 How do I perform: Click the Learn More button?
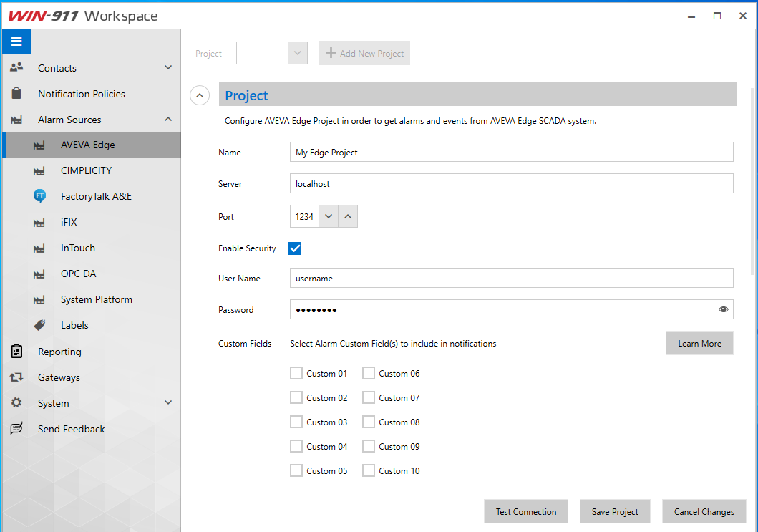pos(699,344)
